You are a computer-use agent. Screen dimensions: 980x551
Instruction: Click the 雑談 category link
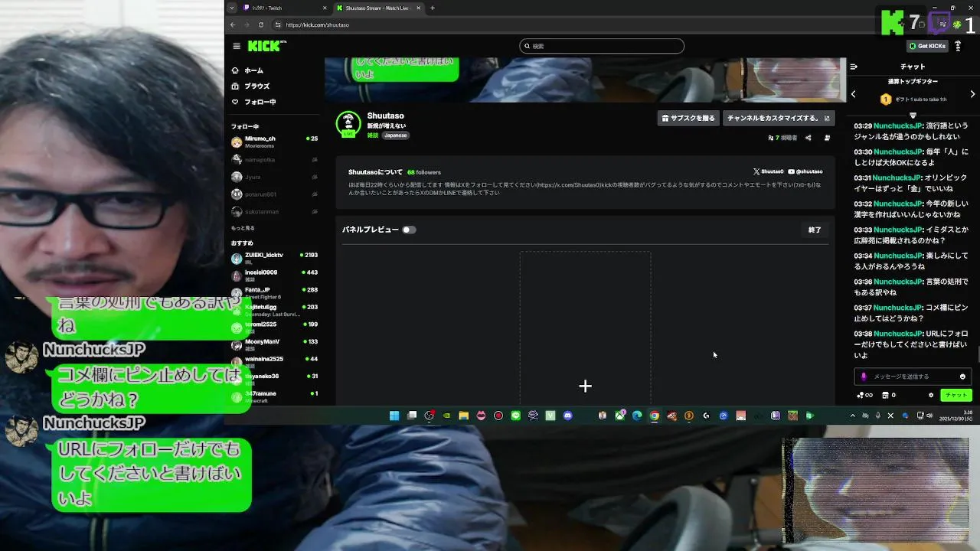[x=373, y=135]
